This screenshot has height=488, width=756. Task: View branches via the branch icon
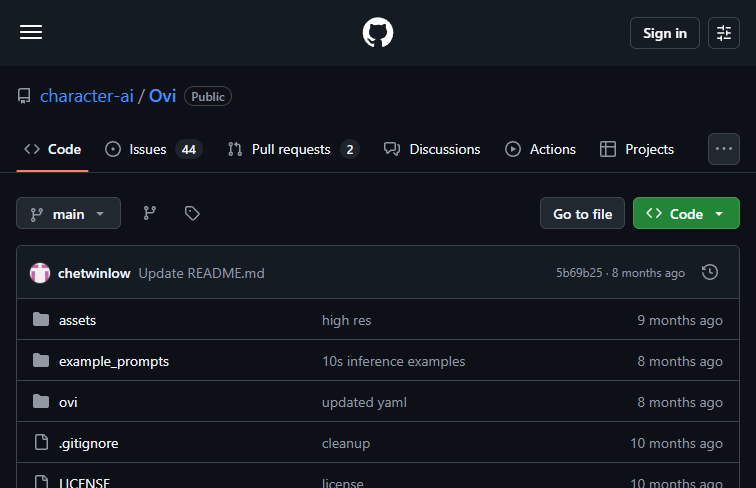tap(150, 213)
